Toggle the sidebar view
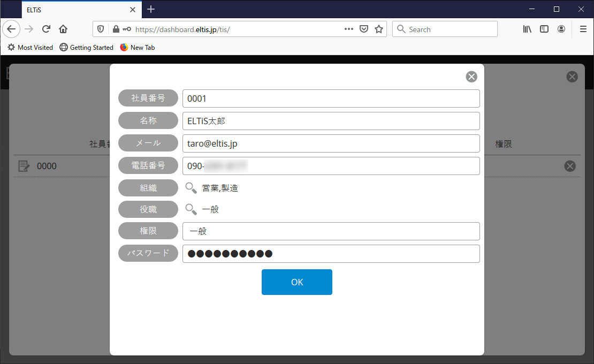594x364 pixels. [x=544, y=29]
